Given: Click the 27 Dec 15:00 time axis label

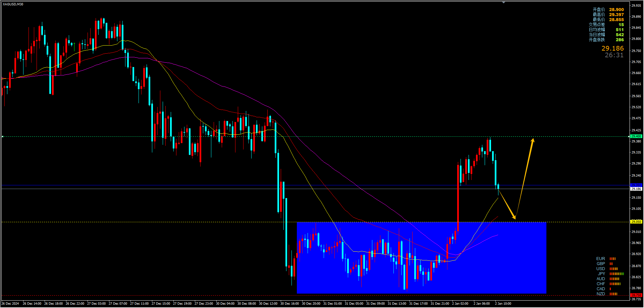Looking at the screenshot, I should (161, 304).
